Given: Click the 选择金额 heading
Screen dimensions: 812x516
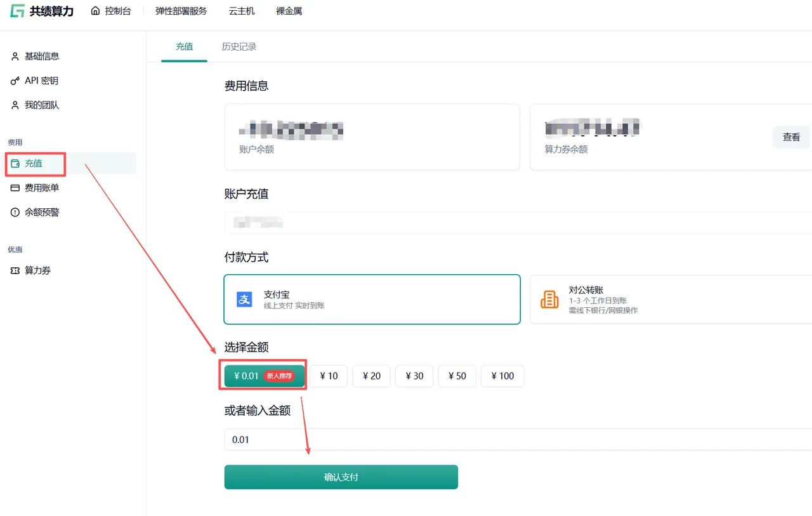Looking at the screenshot, I should pyautogui.click(x=247, y=347).
